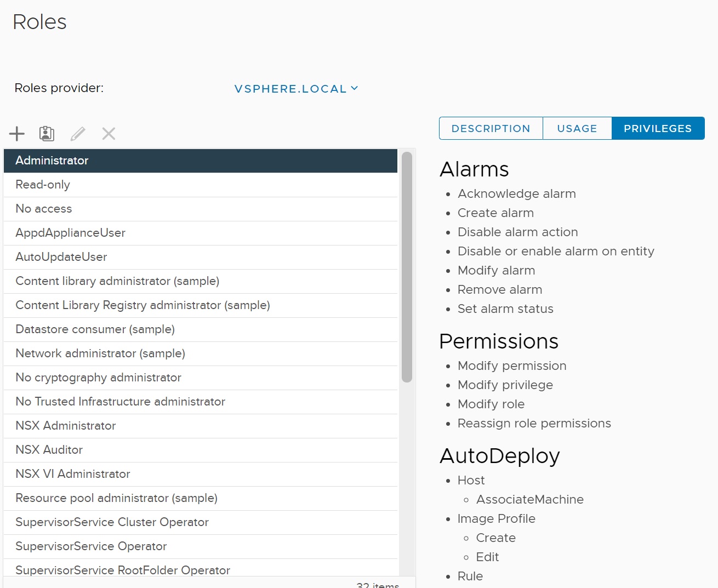718x588 pixels.
Task: Select Content library administrator (sample) role
Action: pyautogui.click(x=201, y=281)
